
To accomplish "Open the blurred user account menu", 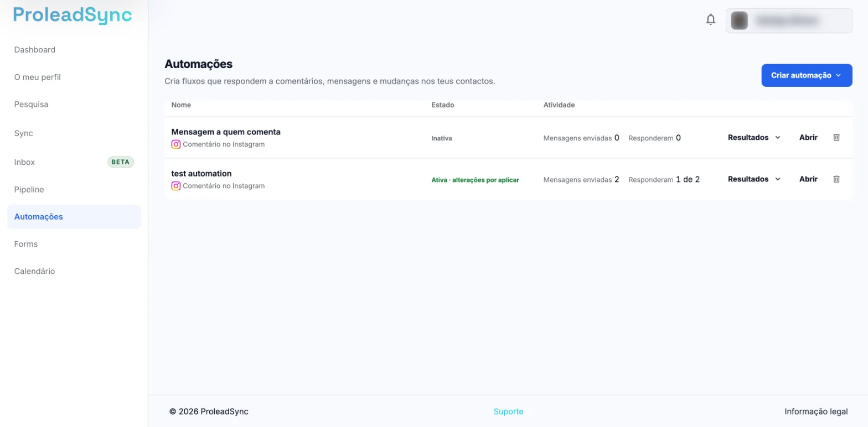I will [x=789, y=20].
